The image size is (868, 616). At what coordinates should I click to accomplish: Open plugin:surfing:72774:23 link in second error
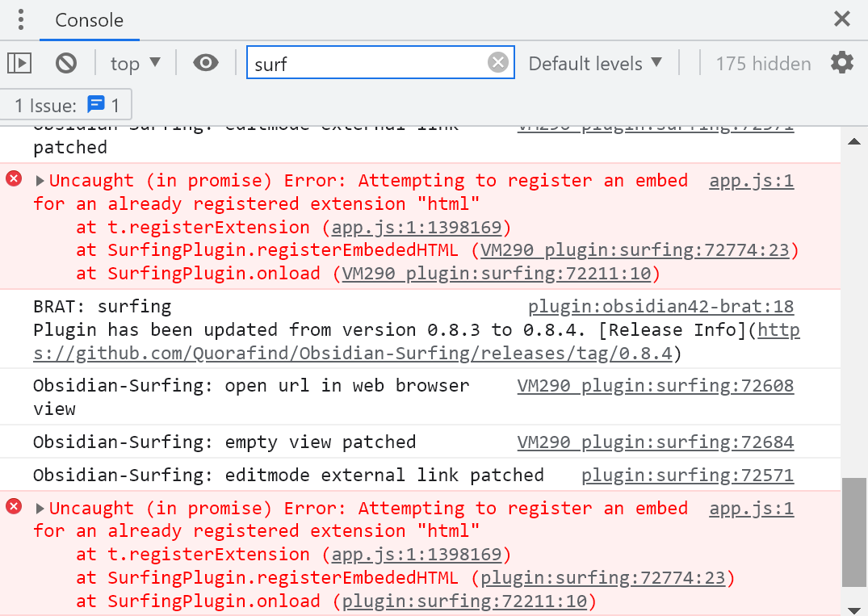602,578
